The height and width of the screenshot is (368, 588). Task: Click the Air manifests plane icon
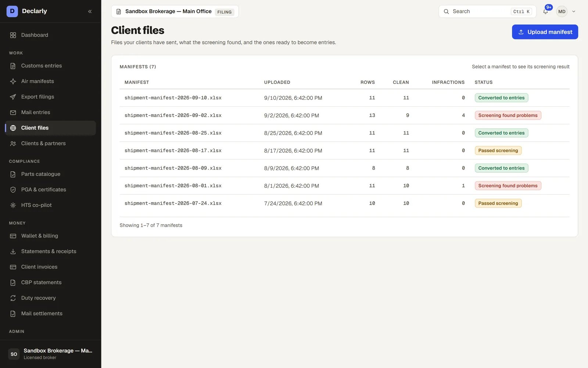click(x=13, y=81)
